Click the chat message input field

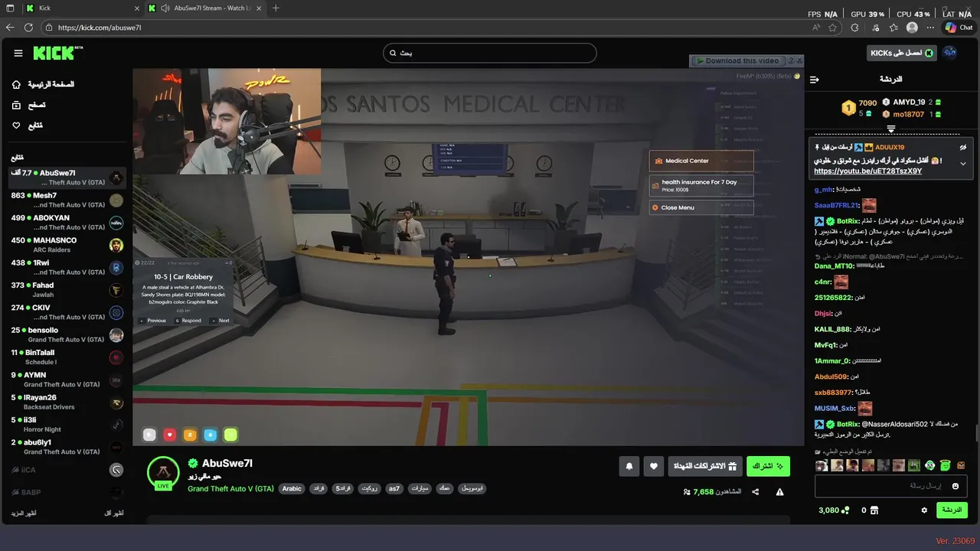[891, 486]
